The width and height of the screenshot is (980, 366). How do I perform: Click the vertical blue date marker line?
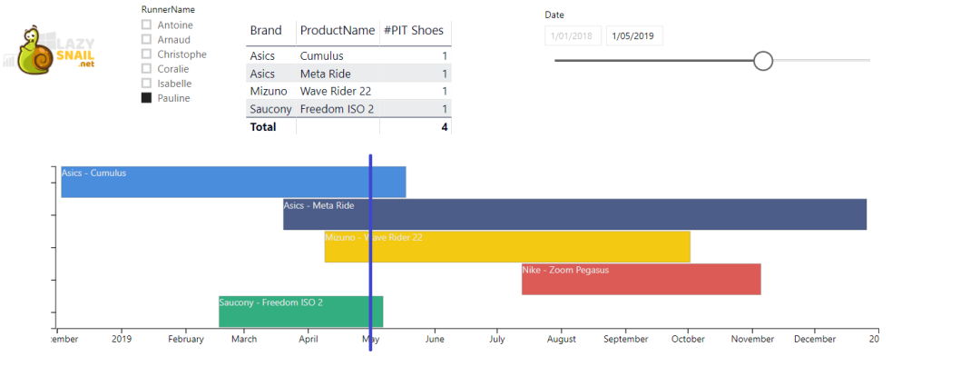coord(370,252)
